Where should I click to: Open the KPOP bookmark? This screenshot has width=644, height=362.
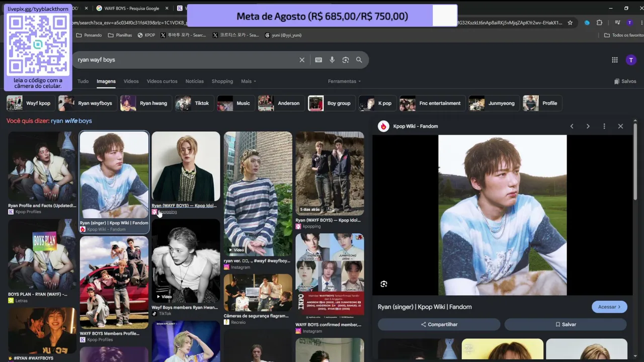[146, 35]
